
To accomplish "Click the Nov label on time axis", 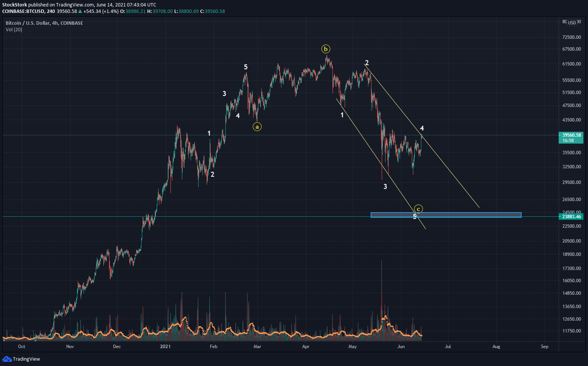I will pyautogui.click(x=70, y=347).
